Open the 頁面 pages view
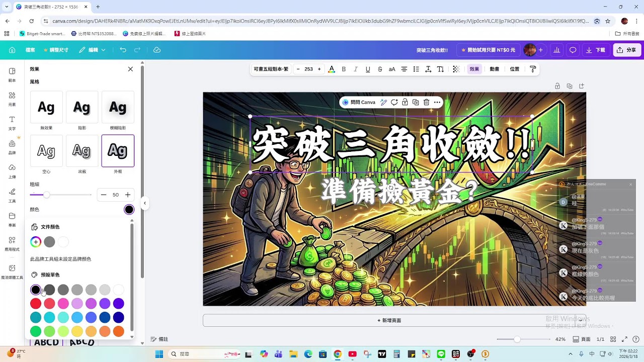644x362 pixels. [x=582, y=339]
